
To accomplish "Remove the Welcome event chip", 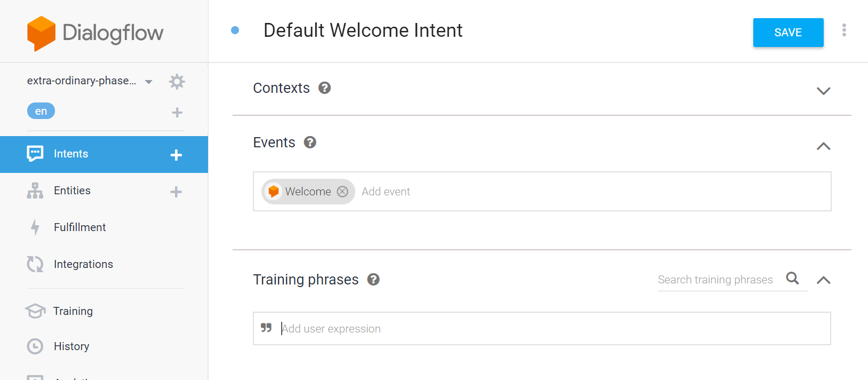I will (343, 192).
